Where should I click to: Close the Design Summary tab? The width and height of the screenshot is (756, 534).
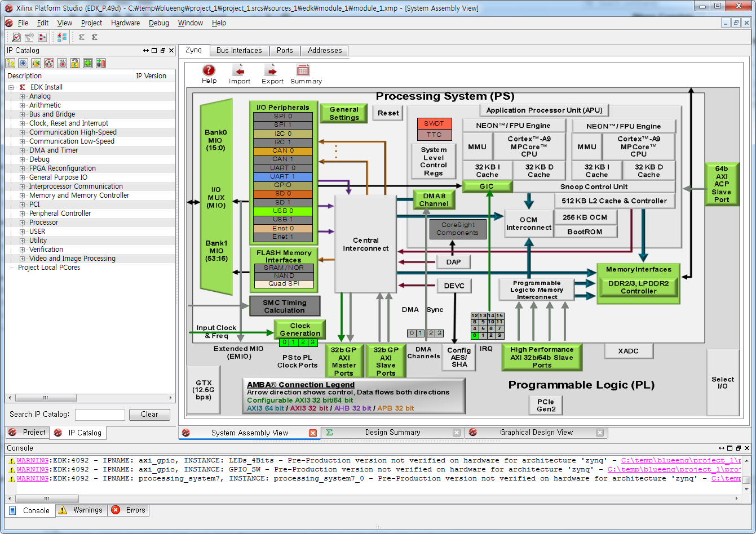click(457, 433)
